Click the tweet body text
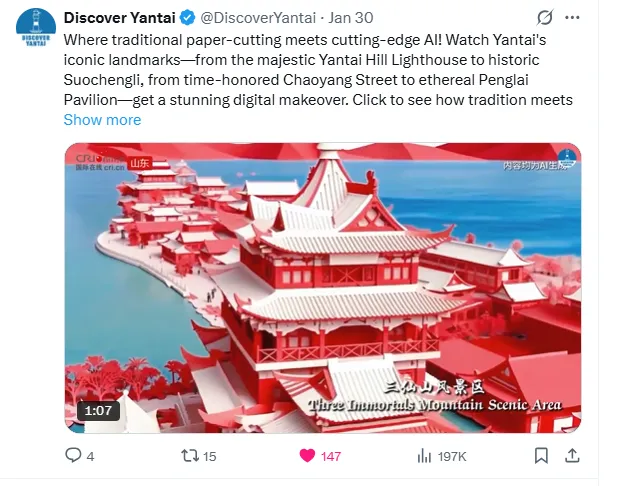This screenshot has width=618, height=486. coord(318,70)
